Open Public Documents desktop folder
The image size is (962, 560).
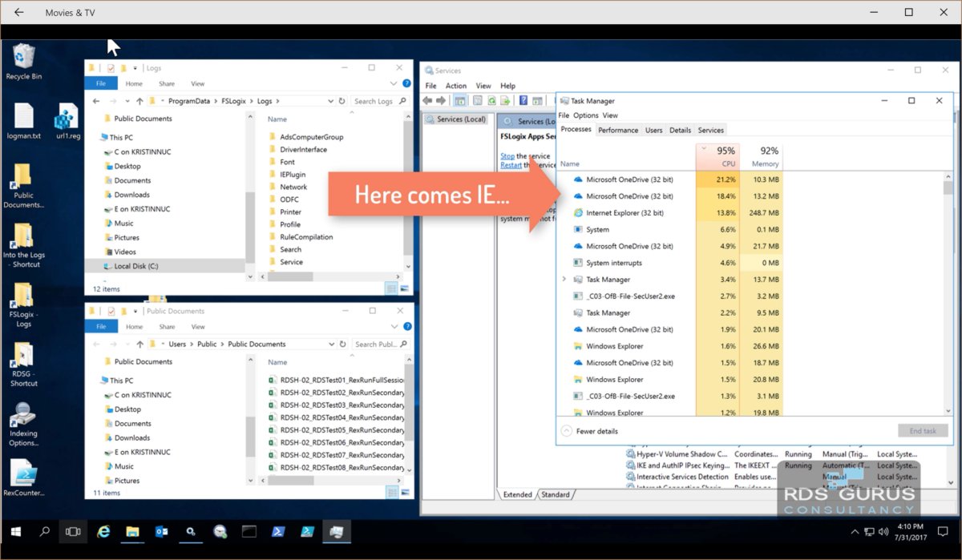[23, 187]
